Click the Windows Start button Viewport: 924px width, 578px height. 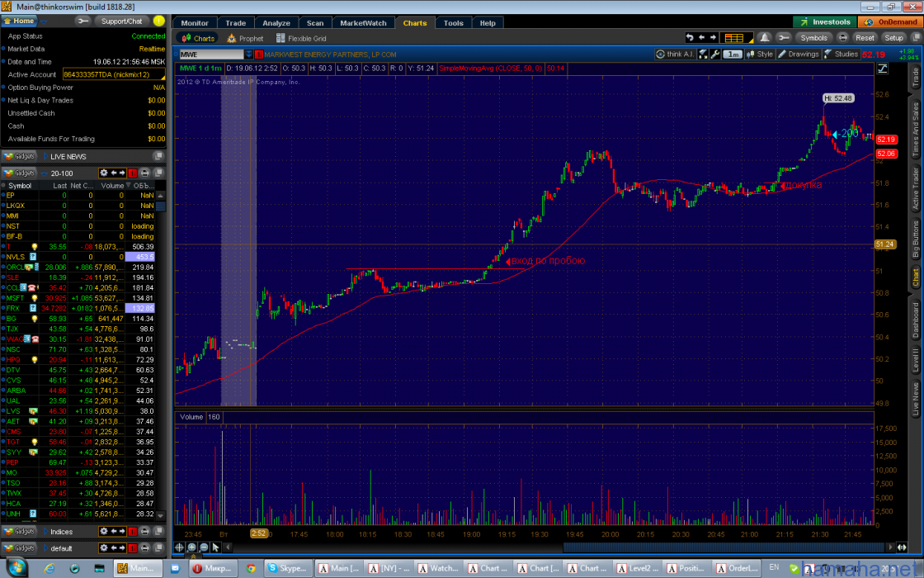click(16, 569)
